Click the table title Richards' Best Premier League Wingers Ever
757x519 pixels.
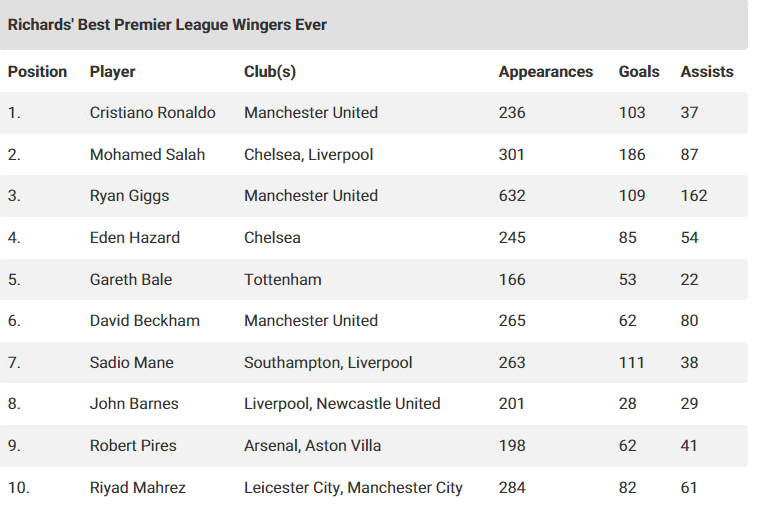[x=167, y=25]
